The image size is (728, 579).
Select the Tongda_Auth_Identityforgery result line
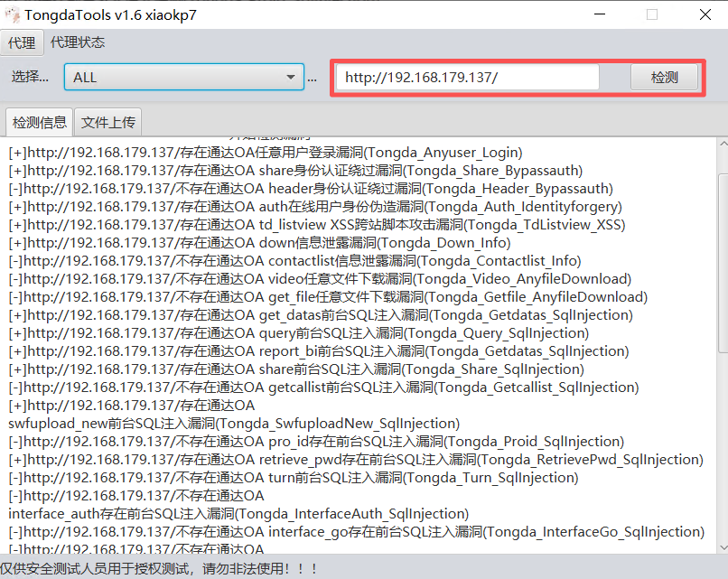point(315,207)
